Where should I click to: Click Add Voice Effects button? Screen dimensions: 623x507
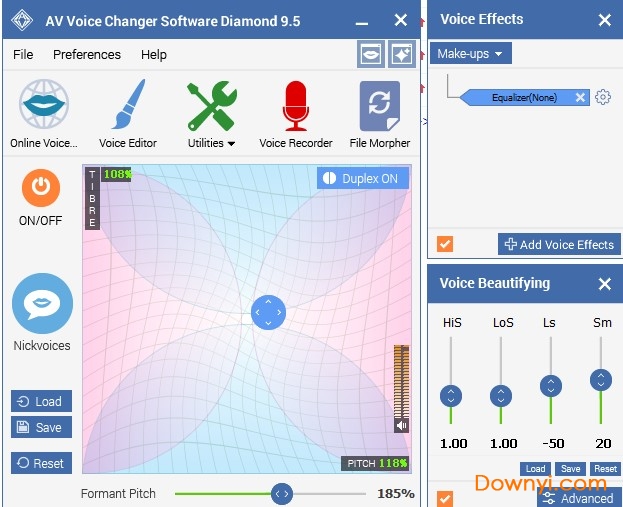(559, 244)
